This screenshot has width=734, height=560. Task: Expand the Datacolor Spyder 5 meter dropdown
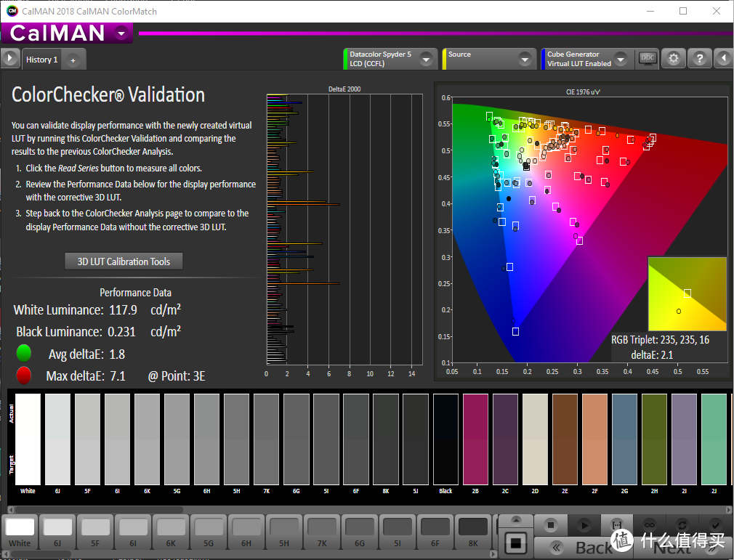427,59
